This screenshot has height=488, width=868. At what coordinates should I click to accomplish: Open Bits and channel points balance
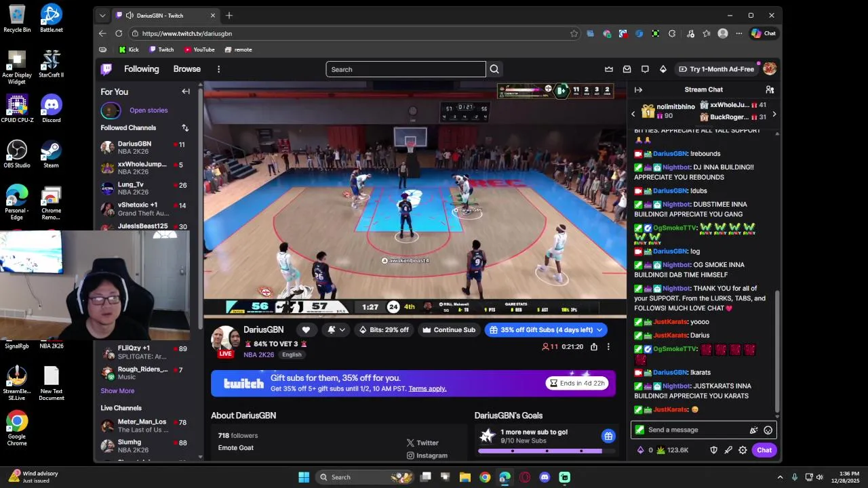tap(663, 450)
